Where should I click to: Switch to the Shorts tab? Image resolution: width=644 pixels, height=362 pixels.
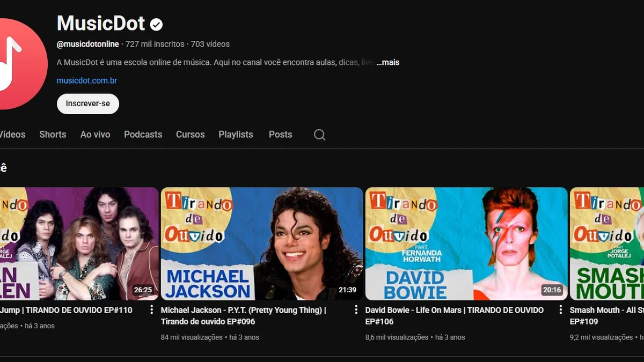(53, 135)
